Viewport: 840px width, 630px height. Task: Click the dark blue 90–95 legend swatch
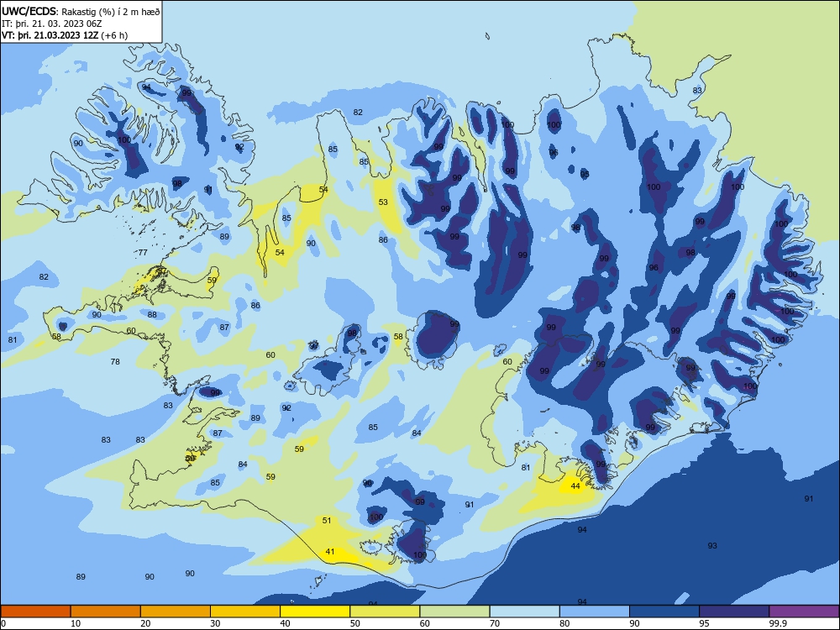[x=664, y=612]
